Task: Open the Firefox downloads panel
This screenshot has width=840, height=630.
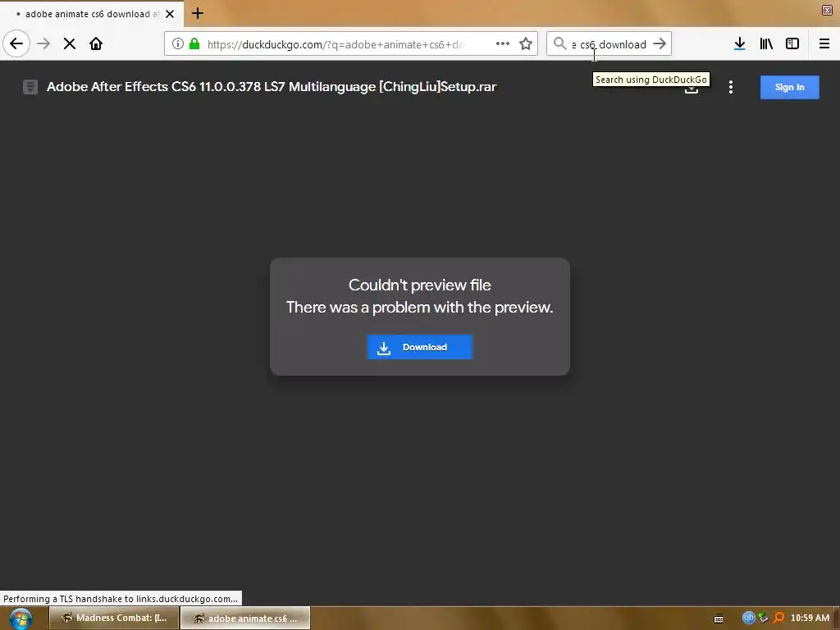Action: (740, 44)
